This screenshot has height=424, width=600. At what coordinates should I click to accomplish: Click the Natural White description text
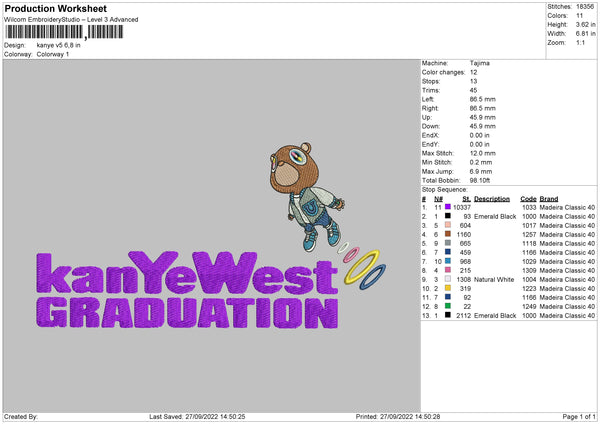coord(494,279)
